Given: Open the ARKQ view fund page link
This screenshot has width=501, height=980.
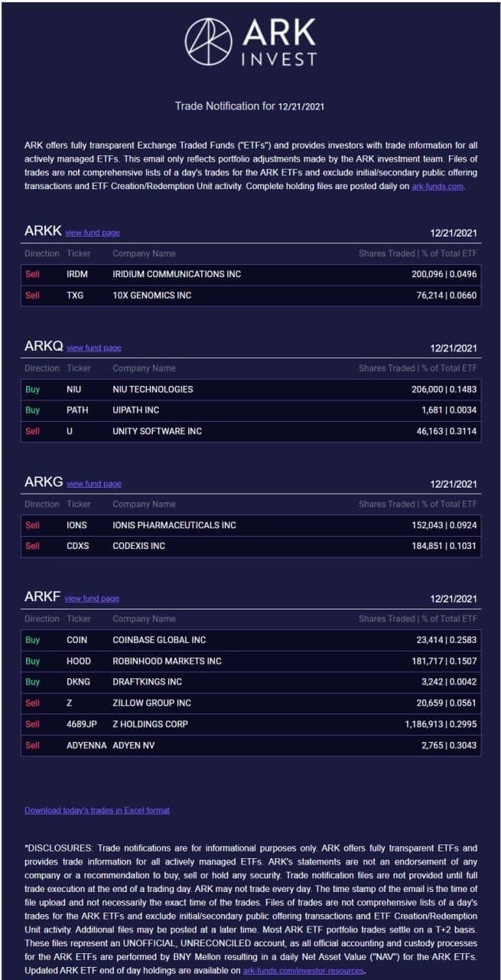Looking at the screenshot, I should click(x=94, y=348).
